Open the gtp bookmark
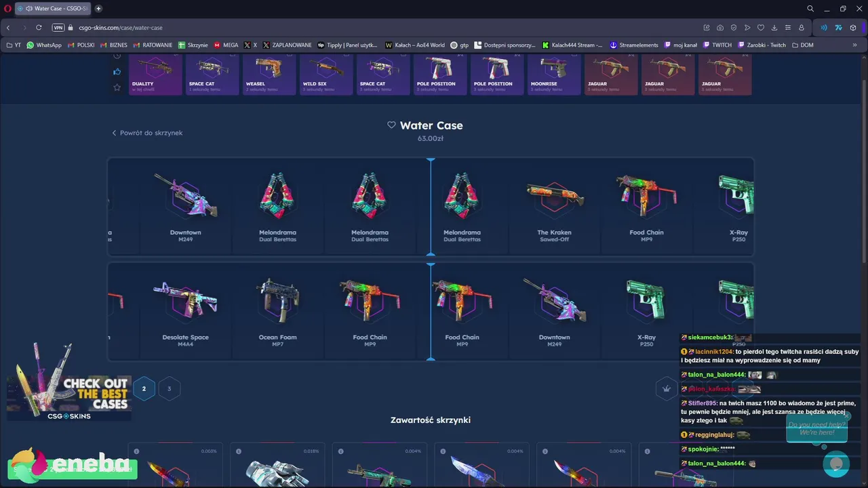The height and width of the screenshot is (488, 868). pyautogui.click(x=460, y=45)
